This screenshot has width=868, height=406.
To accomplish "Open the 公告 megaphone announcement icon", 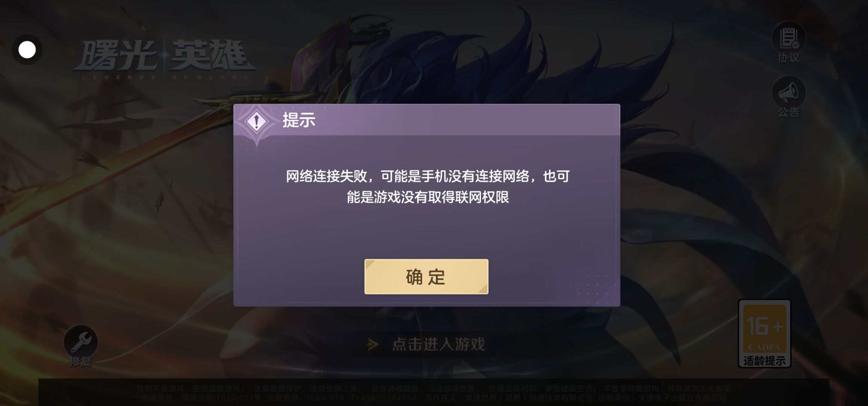I will click(x=789, y=92).
